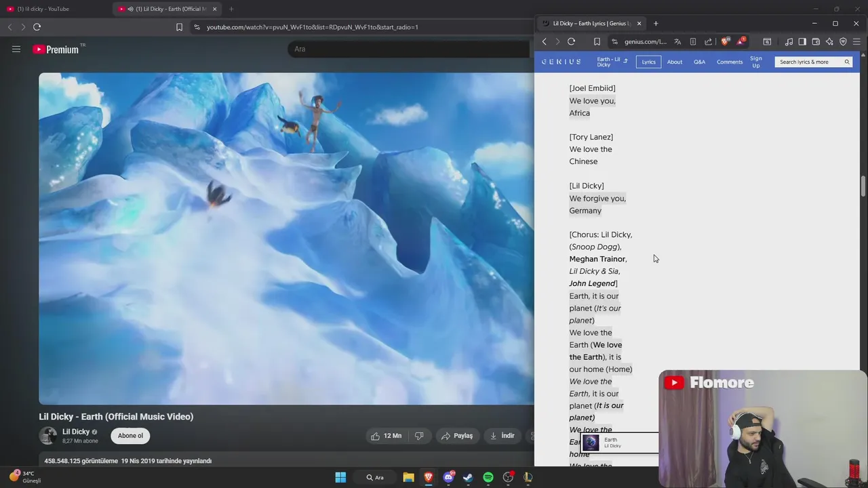This screenshot has width=868, height=488.
Task: Open File Explorer from the taskbar
Action: (x=408, y=477)
